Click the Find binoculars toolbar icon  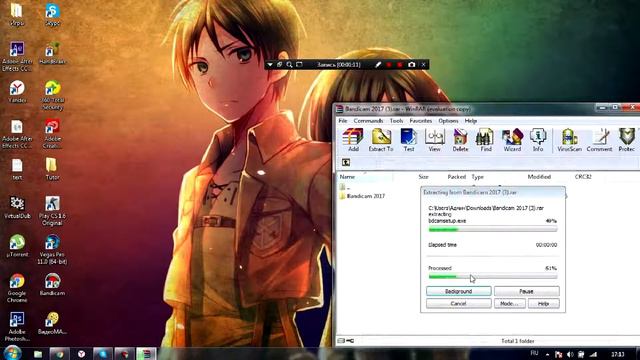coord(486,140)
